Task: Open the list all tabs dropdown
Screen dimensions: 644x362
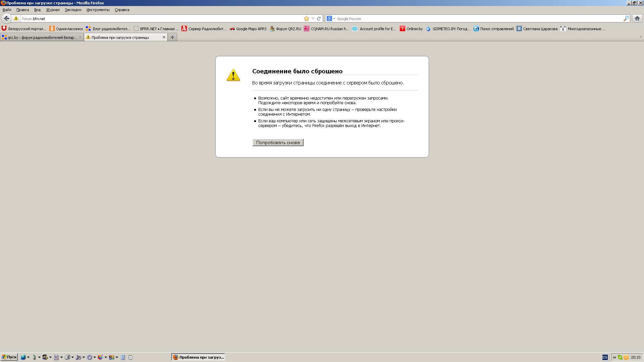Action: [640, 37]
